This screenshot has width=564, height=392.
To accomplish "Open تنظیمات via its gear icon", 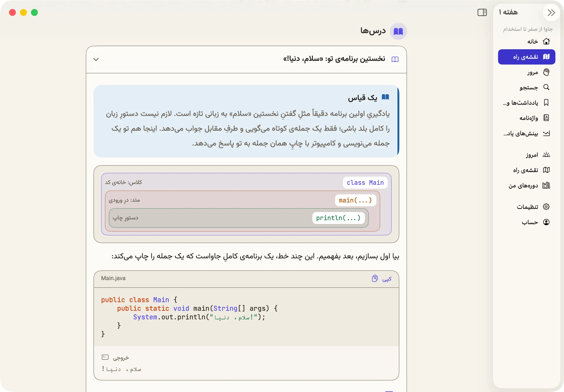I will [546, 207].
